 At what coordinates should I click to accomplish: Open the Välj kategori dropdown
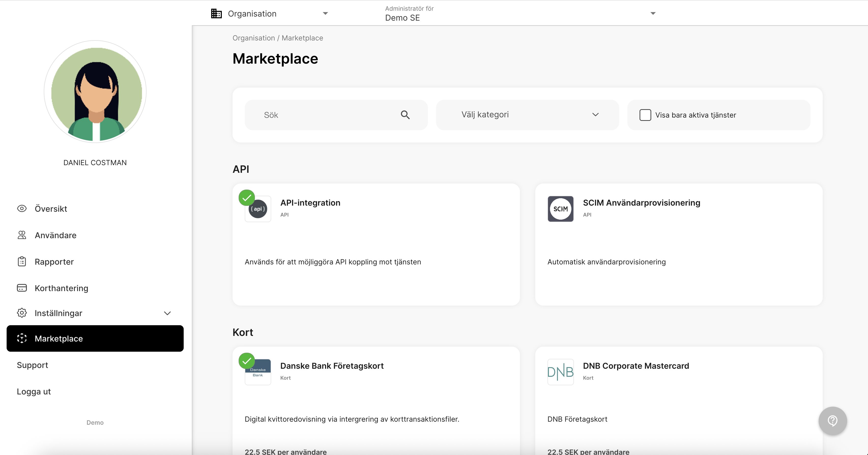(527, 115)
